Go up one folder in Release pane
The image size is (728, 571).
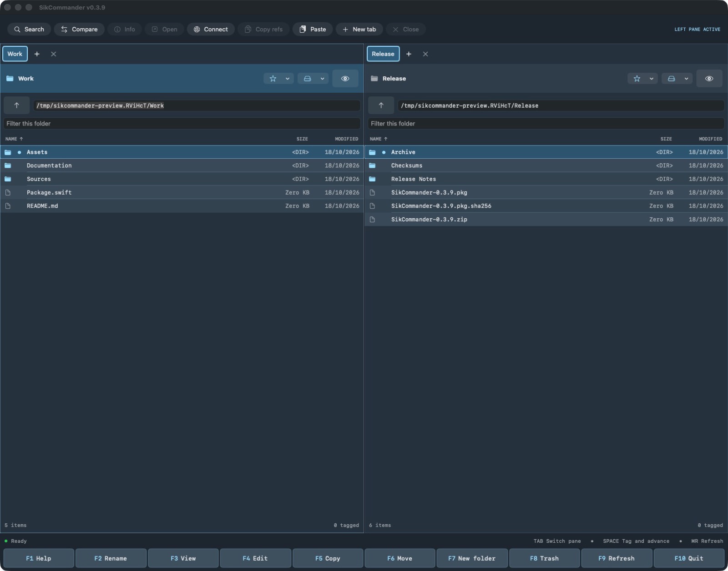coord(381,105)
